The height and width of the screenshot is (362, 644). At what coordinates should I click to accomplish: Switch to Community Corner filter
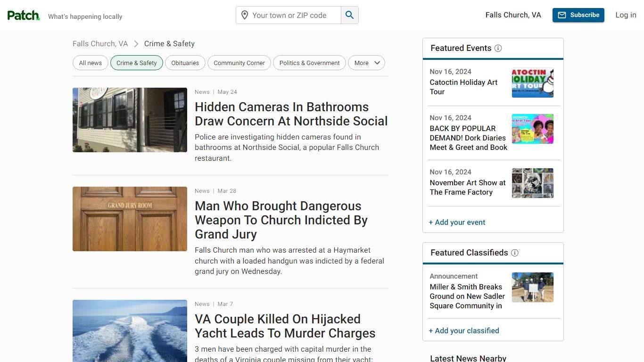pyautogui.click(x=239, y=63)
